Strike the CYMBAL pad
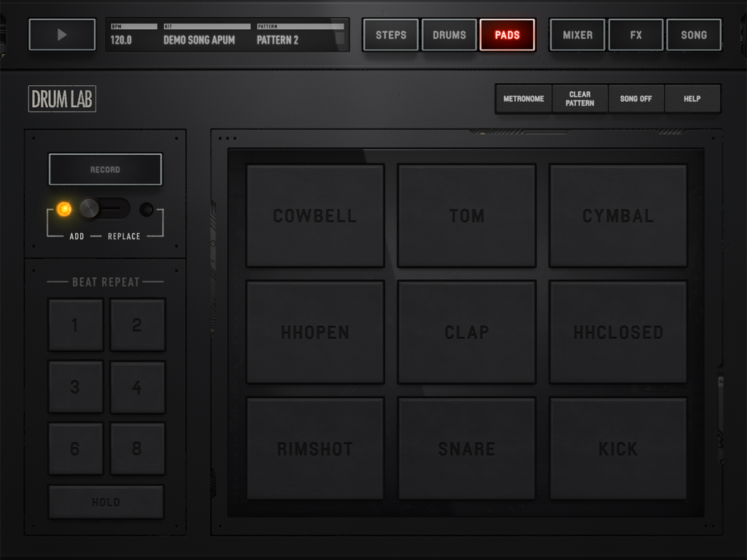 coord(618,215)
